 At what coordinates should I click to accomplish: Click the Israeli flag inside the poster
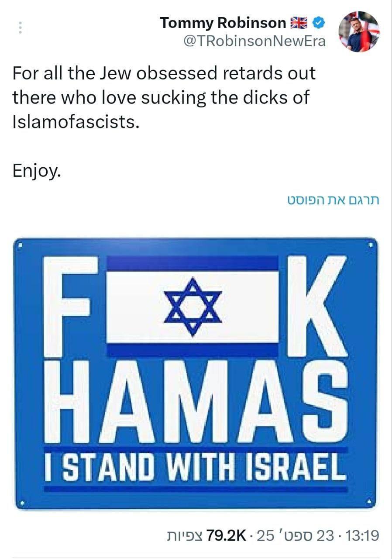pyautogui.click(x=193, y=307)
